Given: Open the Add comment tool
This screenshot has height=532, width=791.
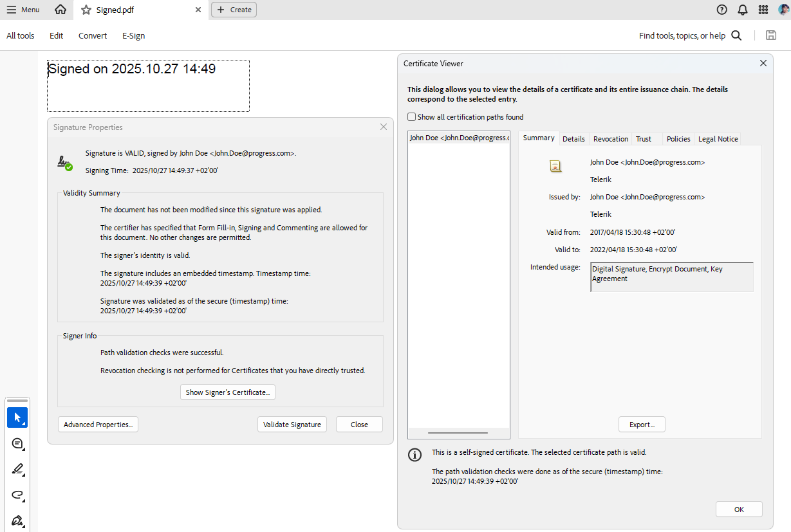Looking at the screenshot, I should coord(17,443).
